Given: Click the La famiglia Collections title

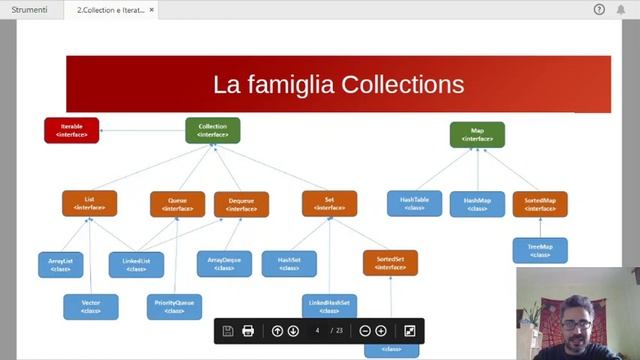Looking at the screenshot, I should pos(339,84).
